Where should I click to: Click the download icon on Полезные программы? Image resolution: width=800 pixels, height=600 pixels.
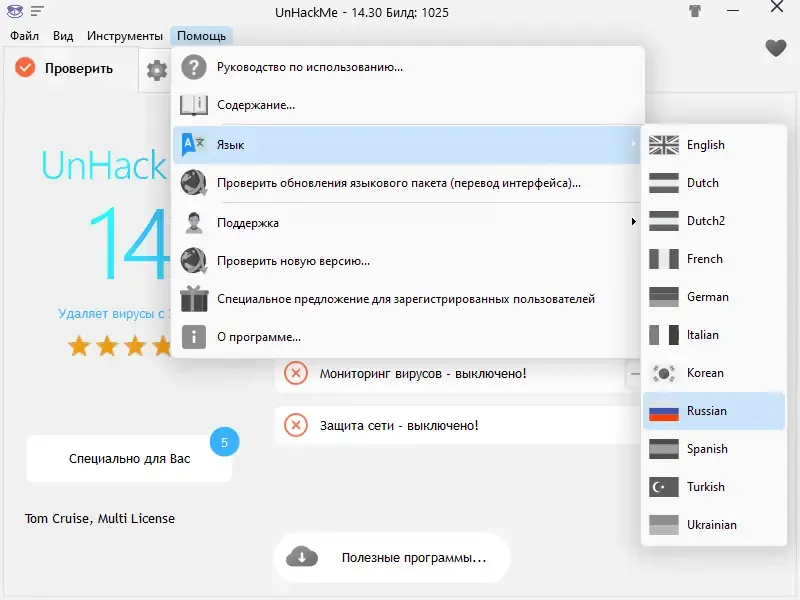(x=303, y=558)
